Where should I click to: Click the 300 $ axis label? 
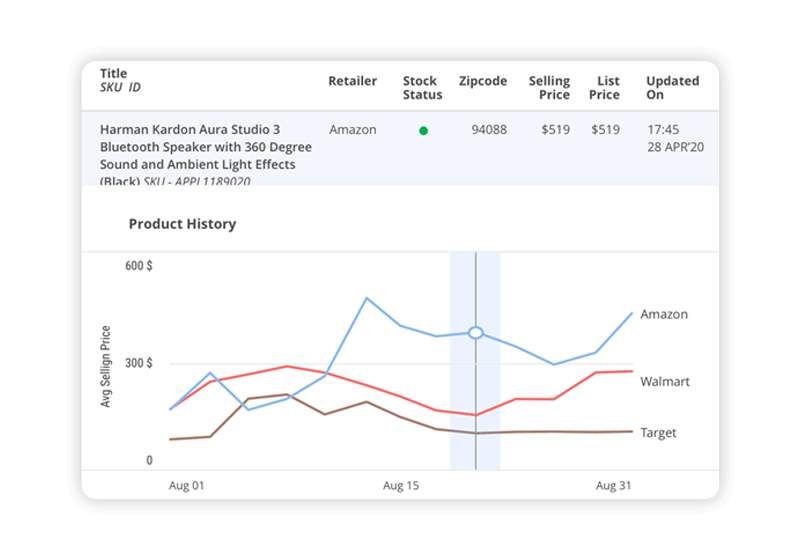[139, 363]
